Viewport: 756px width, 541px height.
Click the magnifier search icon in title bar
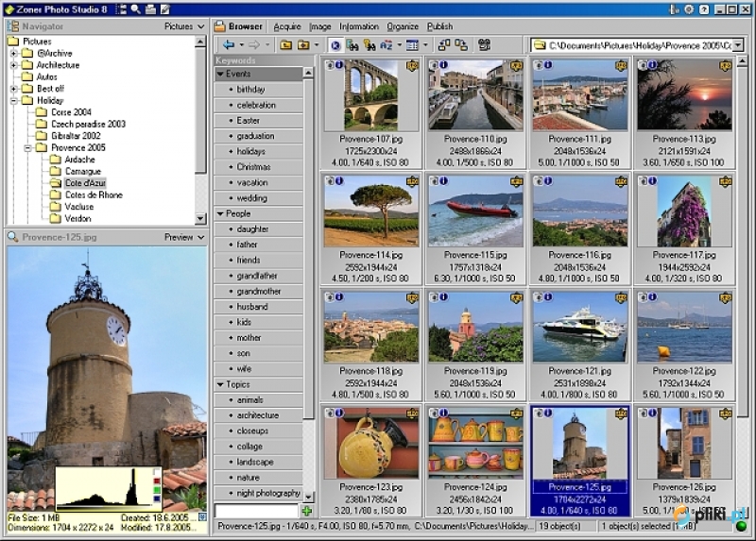(x=136, y=9)
